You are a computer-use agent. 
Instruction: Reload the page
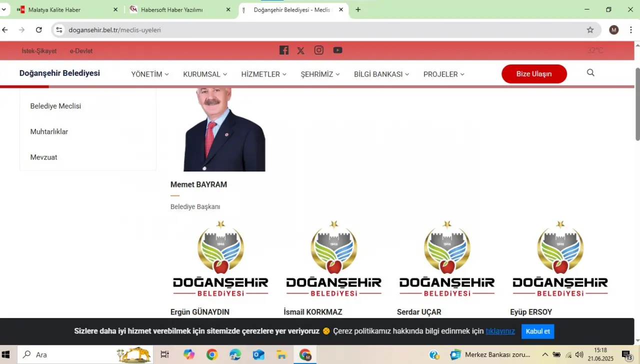pyautogui.click(x=39, y=30)
